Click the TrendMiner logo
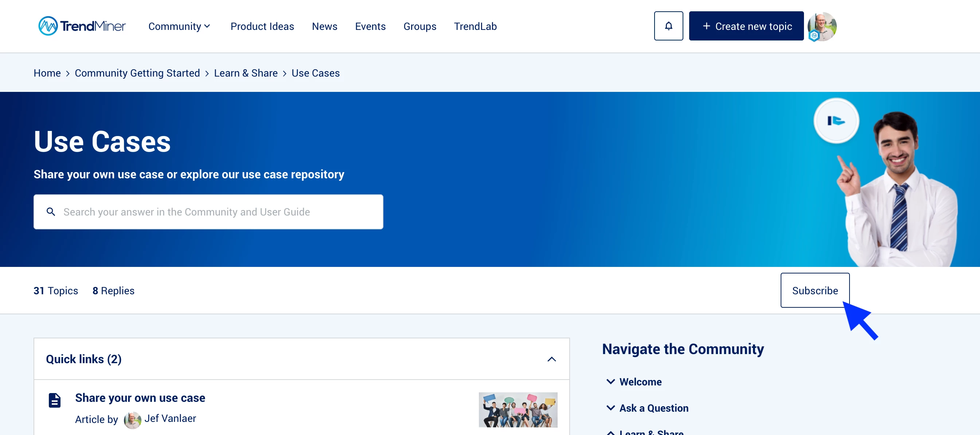Image resolution: width=980 pixels, height=435 pixels. coord(82,26)
